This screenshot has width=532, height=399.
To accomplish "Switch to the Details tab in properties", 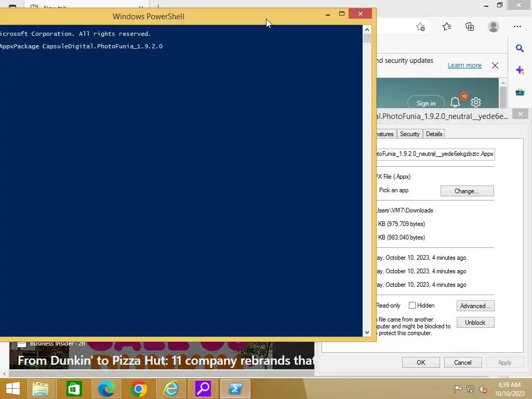I will coord(434,134).
